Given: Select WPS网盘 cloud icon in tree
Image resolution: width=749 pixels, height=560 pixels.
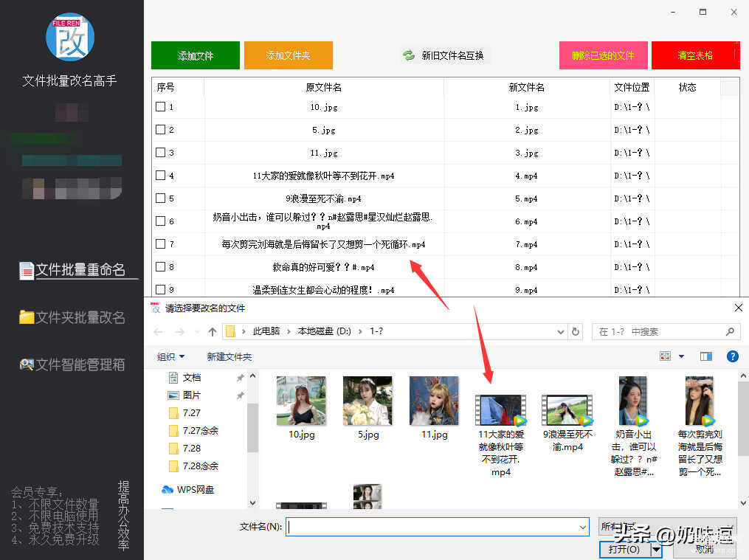Looking at the screenshot, I should (x=168, y=489).
